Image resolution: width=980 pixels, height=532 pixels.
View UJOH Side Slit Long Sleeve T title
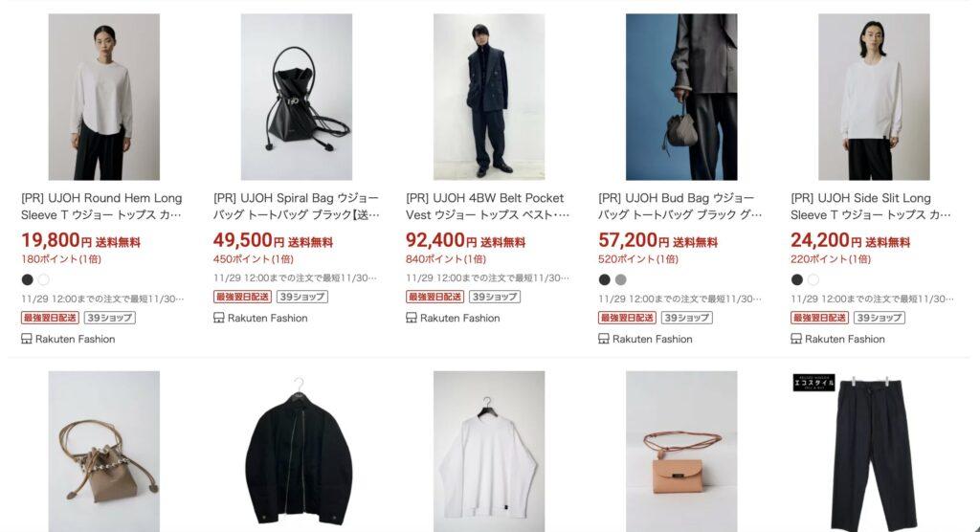[x=871, y=207]
